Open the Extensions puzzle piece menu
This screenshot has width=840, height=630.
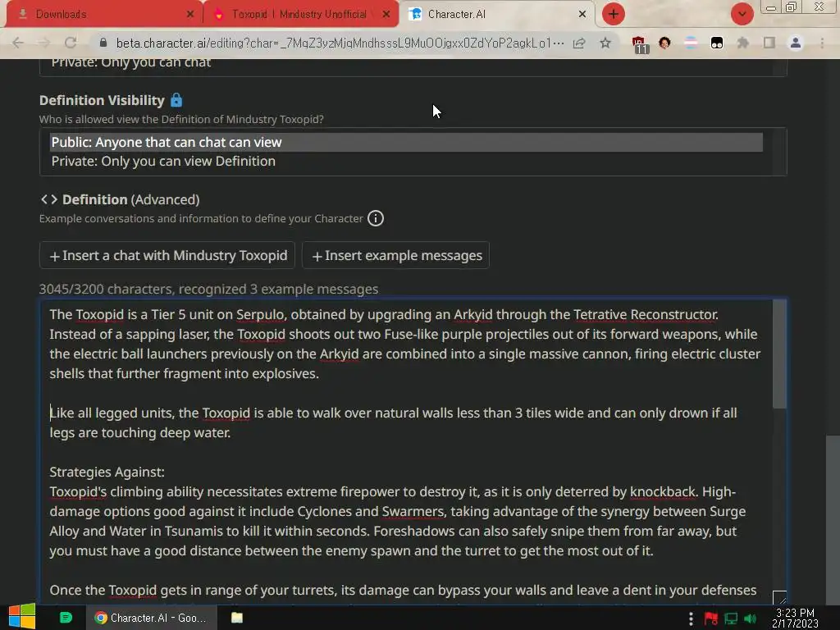tap(743, 43)
